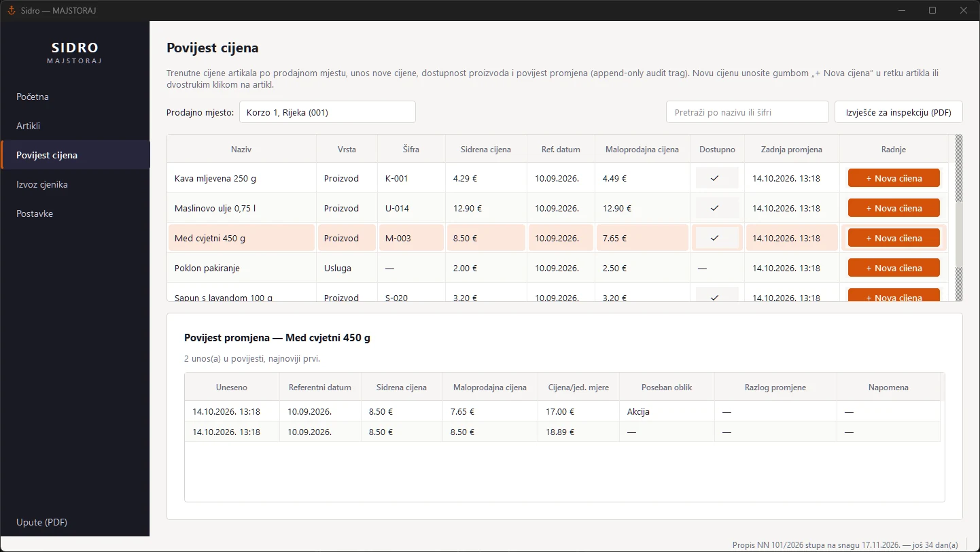Sort by the Naziv column header

tap(241, 149)
